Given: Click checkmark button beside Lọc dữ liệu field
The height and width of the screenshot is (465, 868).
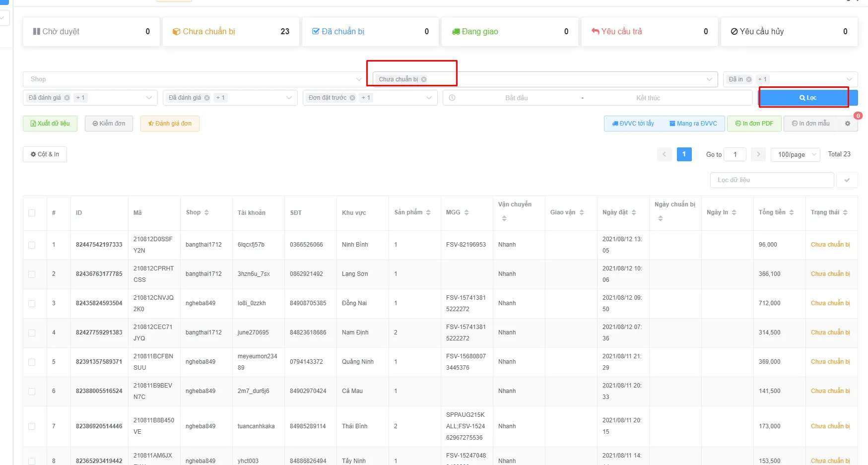Looking at the screenshot, I should [x=847, y=180].
